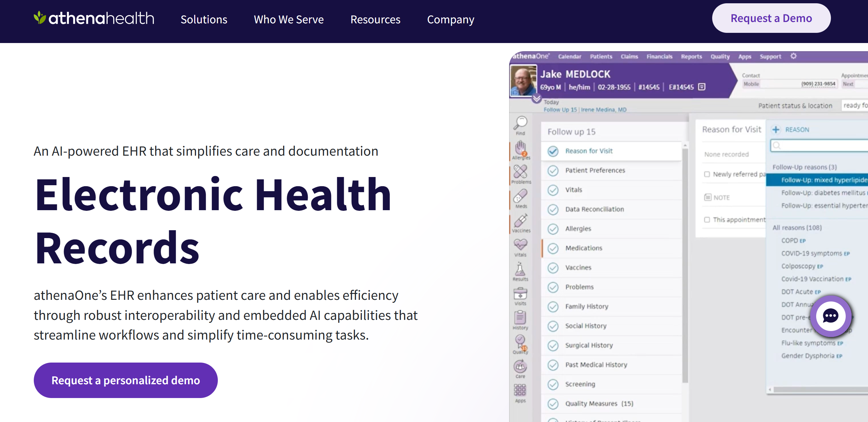Open the chat bubble widget

pos(830,316)
